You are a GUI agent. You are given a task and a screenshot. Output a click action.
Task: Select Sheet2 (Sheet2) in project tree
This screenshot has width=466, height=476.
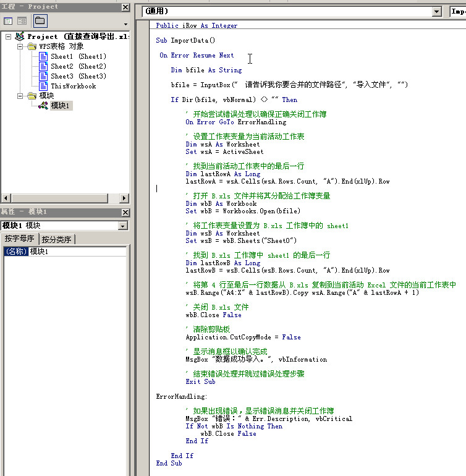pos(78,66)
